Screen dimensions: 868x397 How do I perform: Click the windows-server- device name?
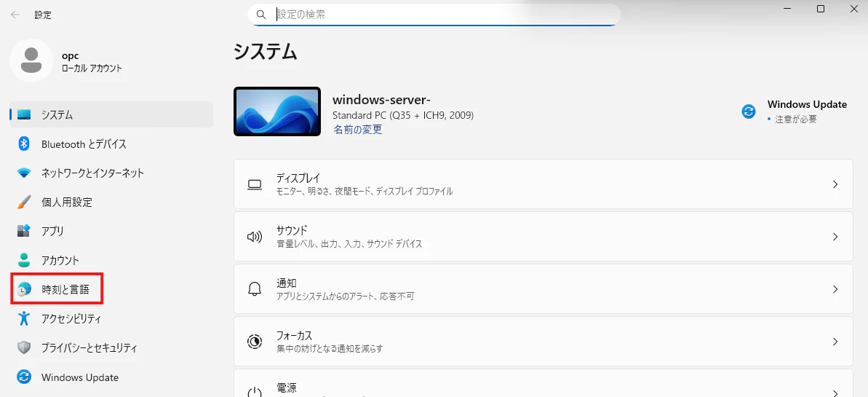[x=381, y=101]
